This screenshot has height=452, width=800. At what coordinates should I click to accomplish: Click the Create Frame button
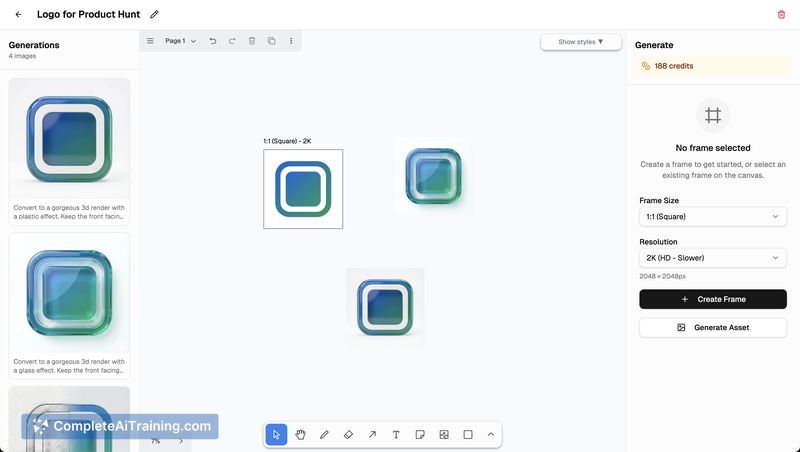tap(713, 299)
